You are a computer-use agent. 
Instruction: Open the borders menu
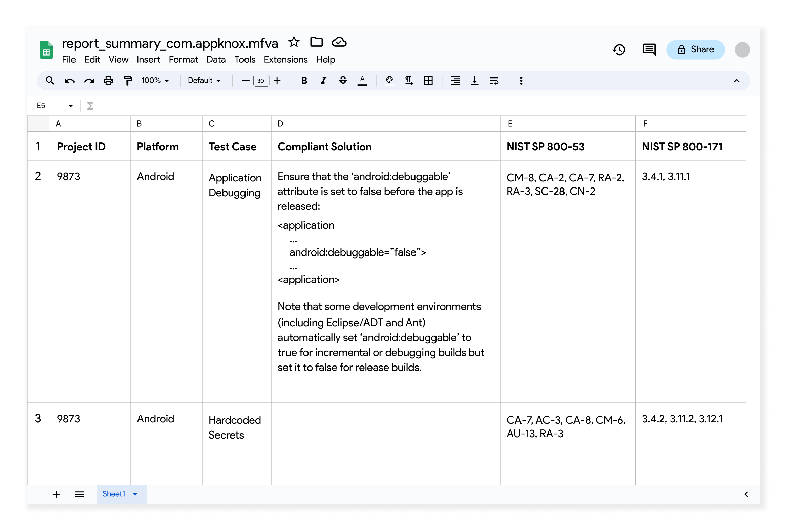click(x=428, y=80)
